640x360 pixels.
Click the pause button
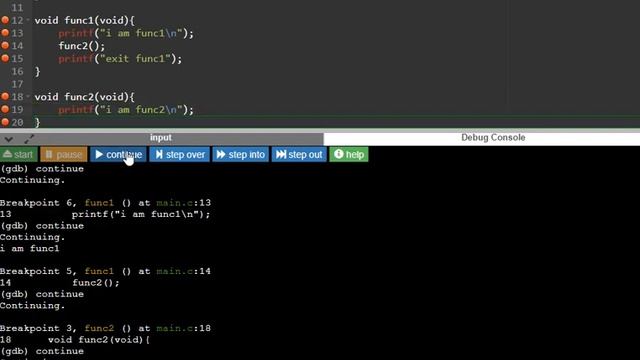[64, 155]
